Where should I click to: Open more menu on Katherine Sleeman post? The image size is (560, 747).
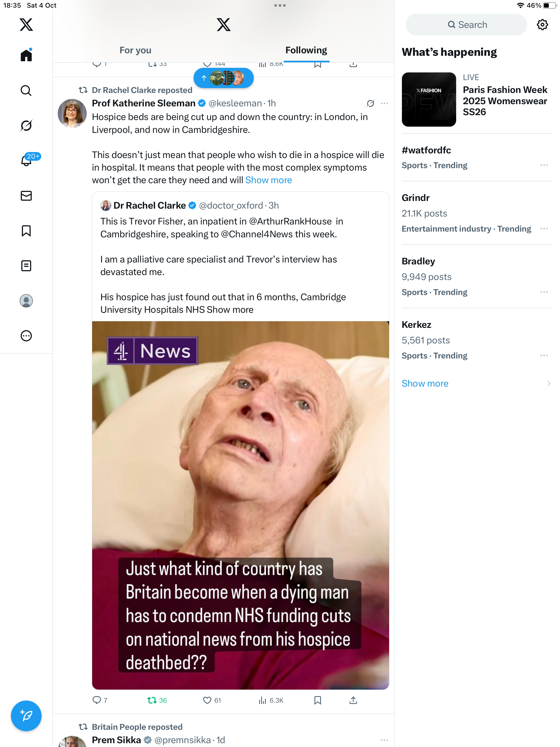click(x=384, y=103)
